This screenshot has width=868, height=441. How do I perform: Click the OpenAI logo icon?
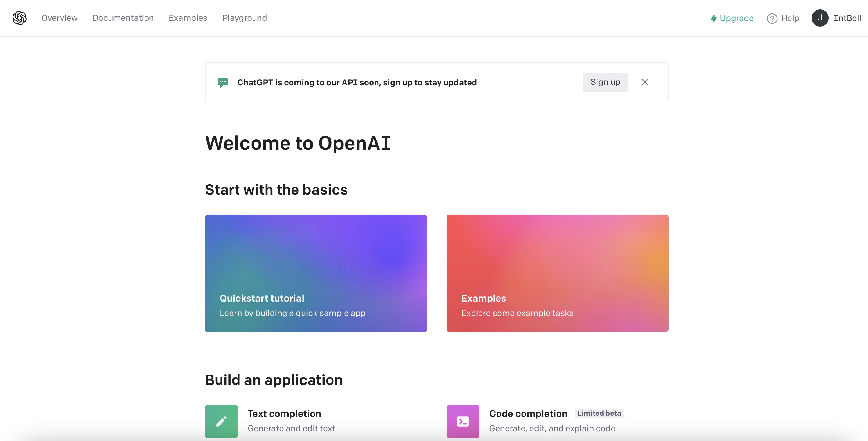coord(20,18)
